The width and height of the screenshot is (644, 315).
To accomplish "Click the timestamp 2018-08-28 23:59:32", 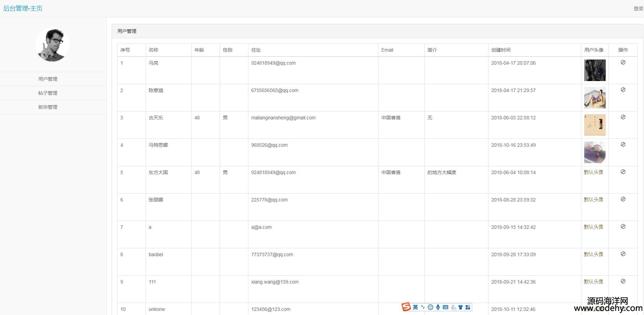I will pyautogui.click(x=513, y=200).
